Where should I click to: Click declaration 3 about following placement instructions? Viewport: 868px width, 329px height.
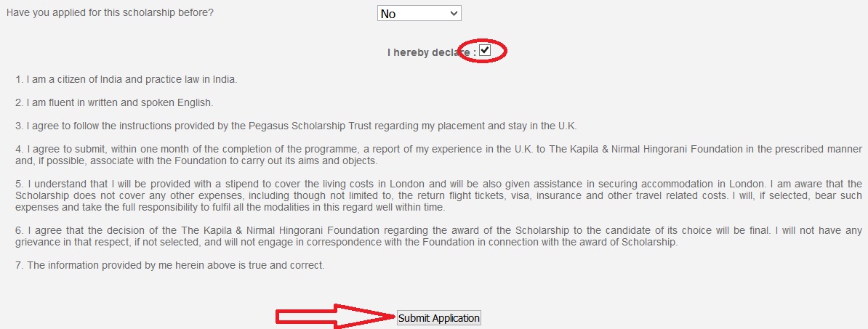[x=296, y=126]
